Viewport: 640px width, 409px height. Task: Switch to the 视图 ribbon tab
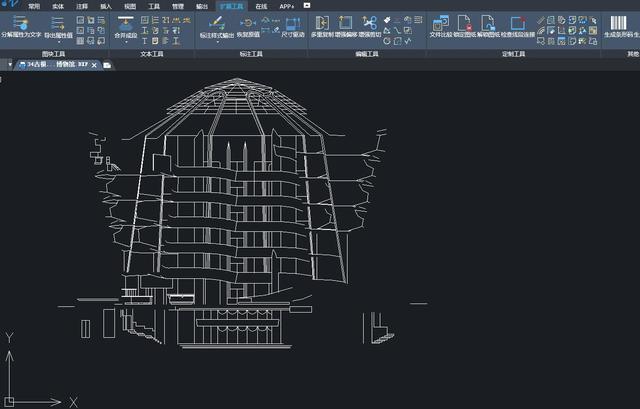pos(130,7)
